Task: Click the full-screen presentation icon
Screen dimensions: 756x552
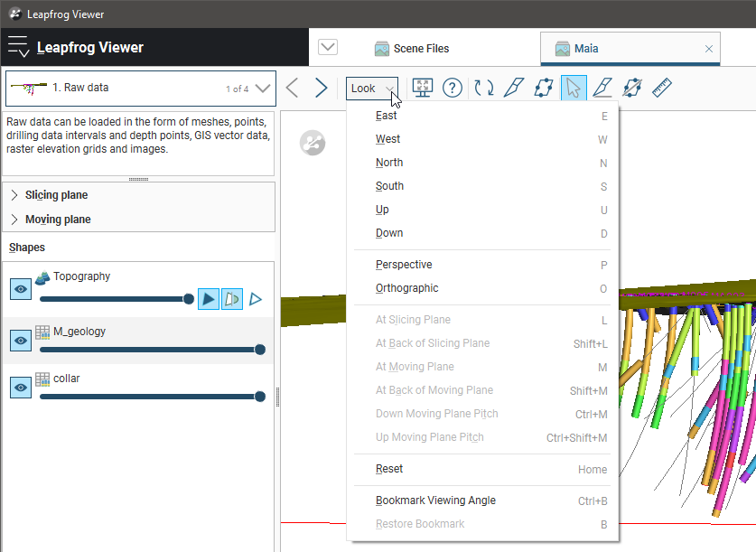Action: point(423,89)
